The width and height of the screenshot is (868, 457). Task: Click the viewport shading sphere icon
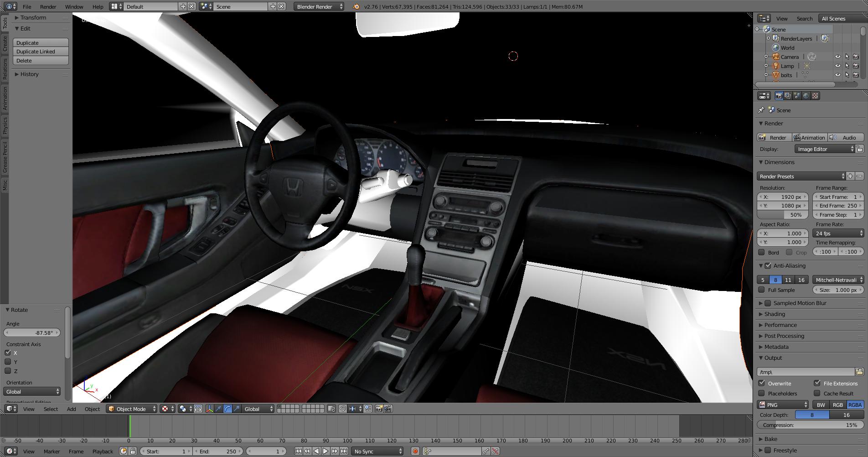(x=167, y=409)
